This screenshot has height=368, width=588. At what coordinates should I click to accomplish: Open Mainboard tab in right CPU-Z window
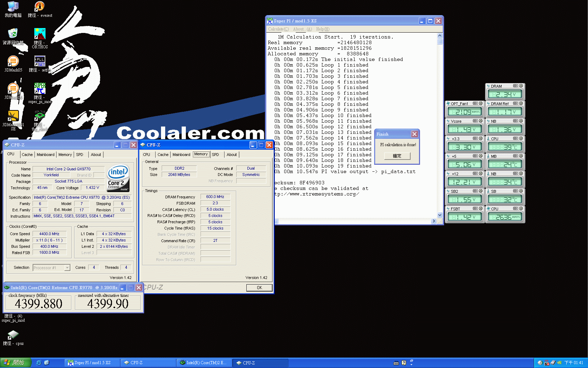pyautogui.click(x=181, y=155)
